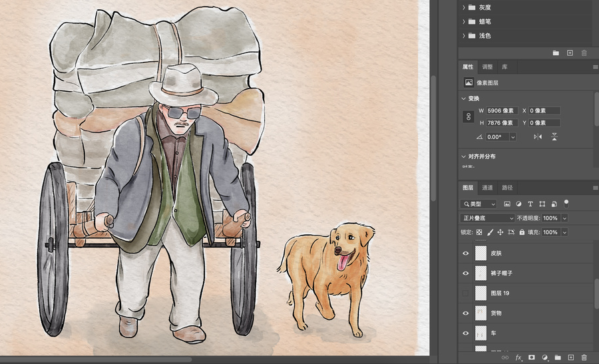Select the 货物 layer thumbnail
The width and height of the screenshot is (599, 364).
tap(481, 313)
